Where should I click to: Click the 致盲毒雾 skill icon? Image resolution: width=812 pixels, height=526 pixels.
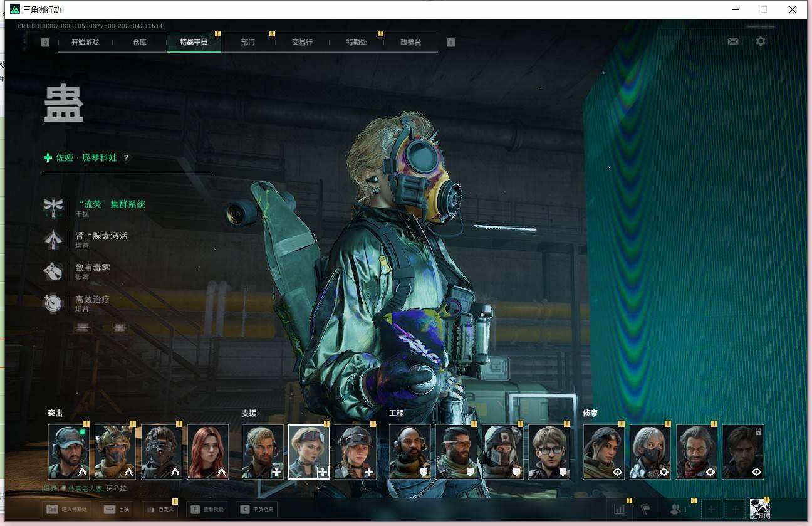[53, 271]
